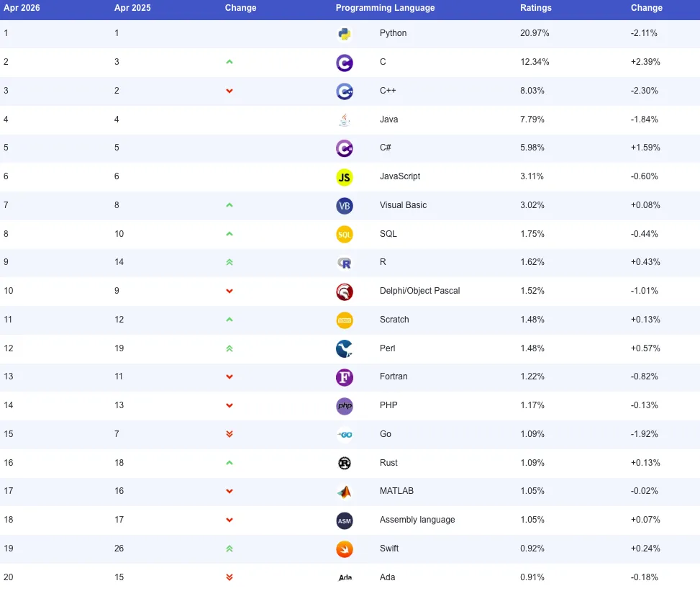
Task: Click the MATLAB logo icon
Action: coord(344,492)
